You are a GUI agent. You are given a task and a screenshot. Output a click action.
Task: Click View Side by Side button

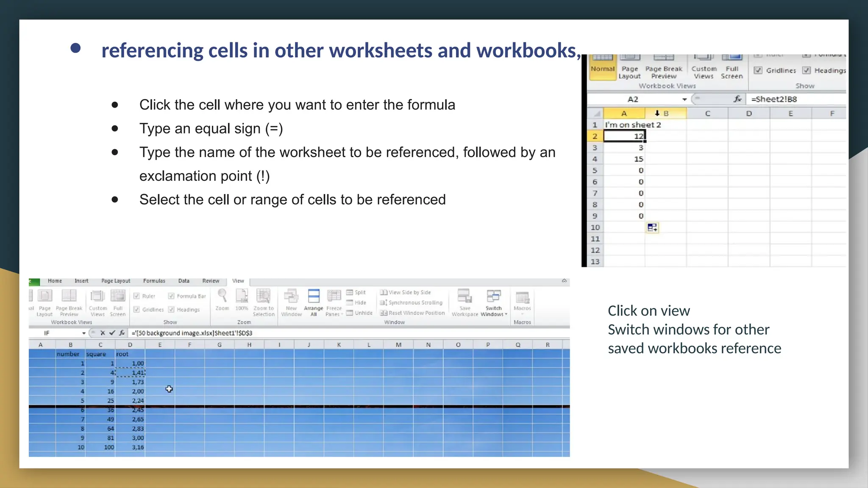click(406, 292)
